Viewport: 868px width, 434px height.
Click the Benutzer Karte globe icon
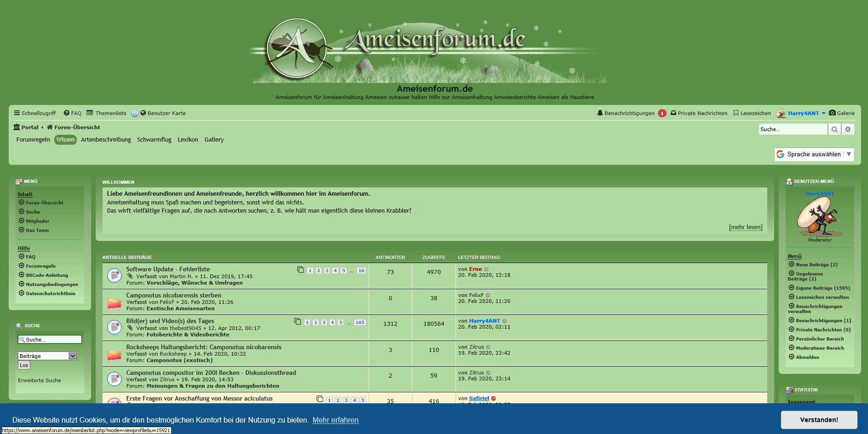point(135,113)
